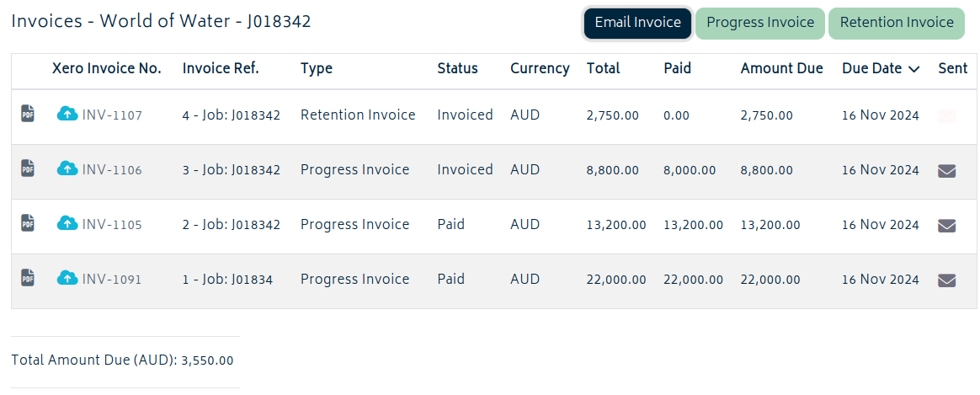This screenshot has height=395, width=980.
Task: Click amount due 8,800.00 in INV-1106 row
Action: pos(767,170)
